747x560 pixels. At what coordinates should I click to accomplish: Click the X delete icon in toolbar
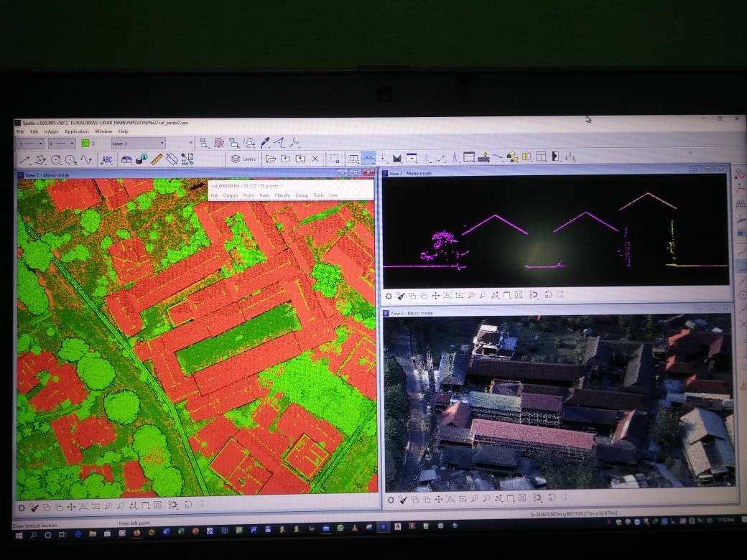point(315,159)
